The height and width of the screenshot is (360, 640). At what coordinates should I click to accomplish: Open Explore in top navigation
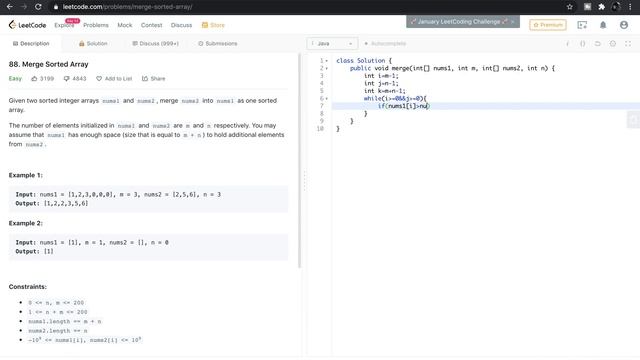(x=64, y=25)
